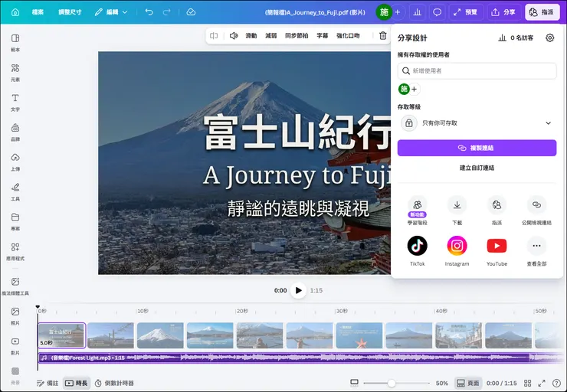Open the analytics bar chart icon
This screenshot has height=392, width=567.
point(418,12)
